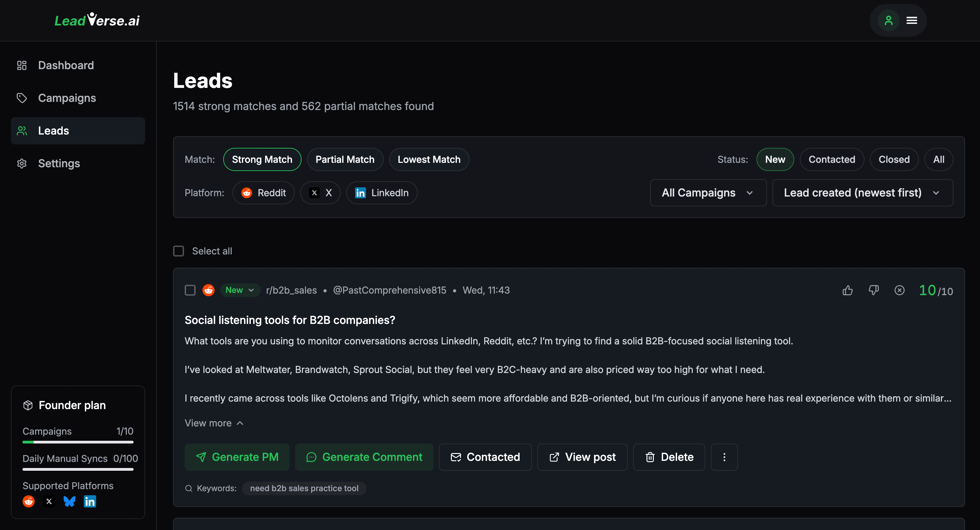
Task: Open the three-dot more options button
Action: (x=724, y=457)
